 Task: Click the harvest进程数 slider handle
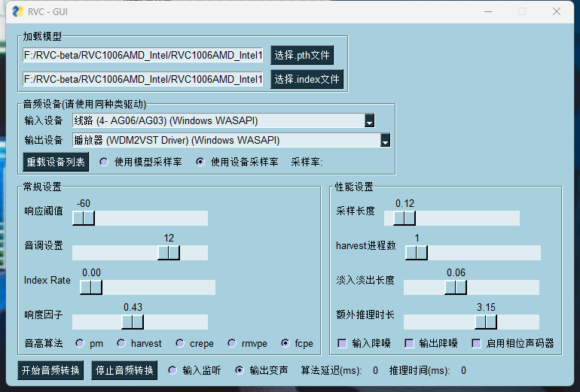pyautogui.click(x=417, y=253)
